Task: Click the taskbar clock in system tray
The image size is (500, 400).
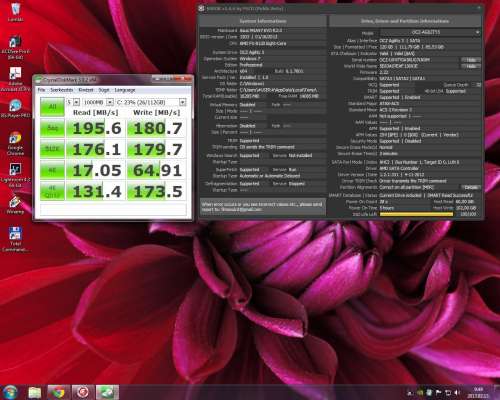Action: (x=478, y=392)
